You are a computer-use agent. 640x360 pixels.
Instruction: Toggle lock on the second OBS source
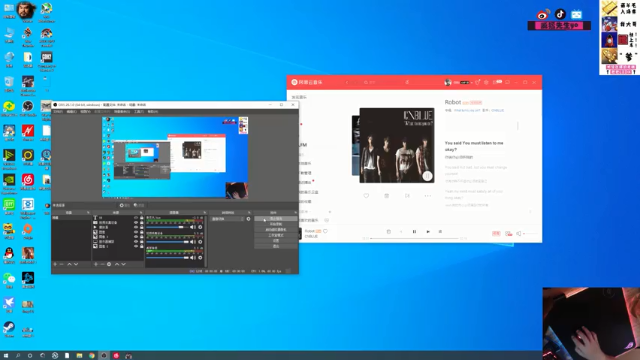[142, 222]
